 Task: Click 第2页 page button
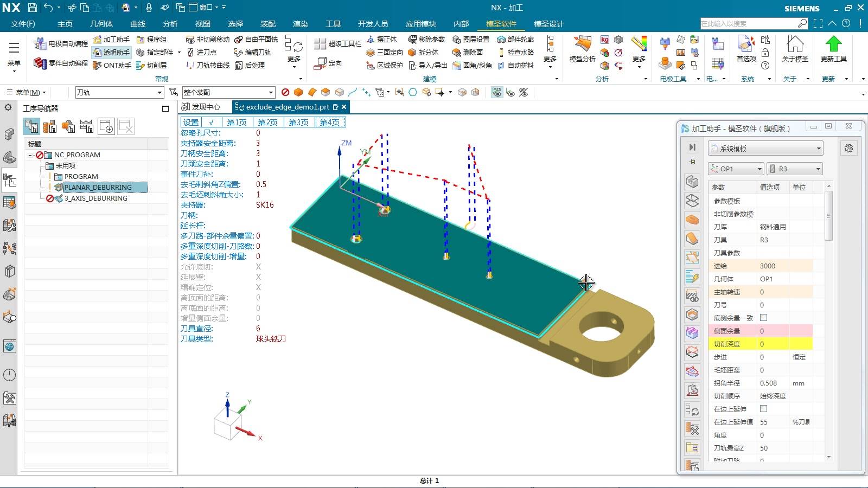point(268,123)
